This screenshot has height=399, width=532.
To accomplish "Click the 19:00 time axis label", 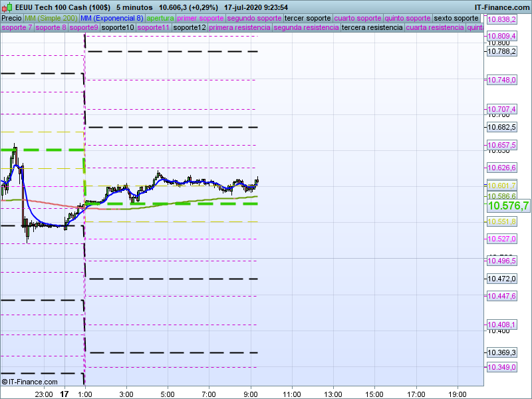I will (458, 394).
